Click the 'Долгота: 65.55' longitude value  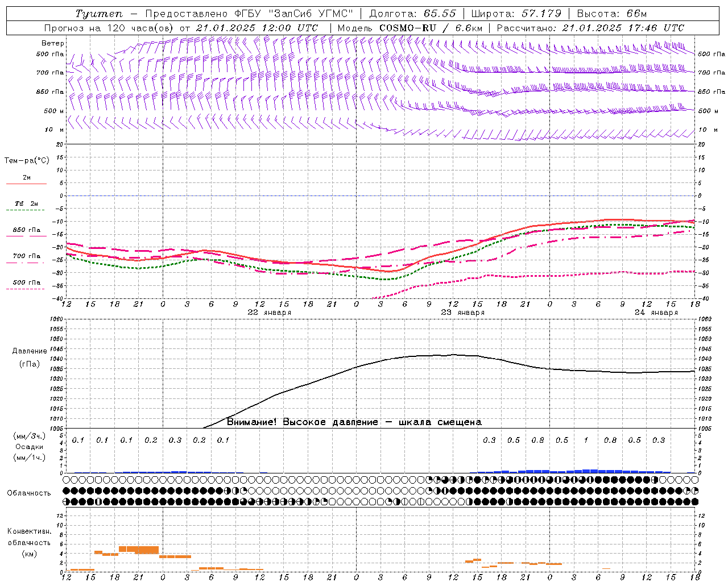[x=413, y=14]
